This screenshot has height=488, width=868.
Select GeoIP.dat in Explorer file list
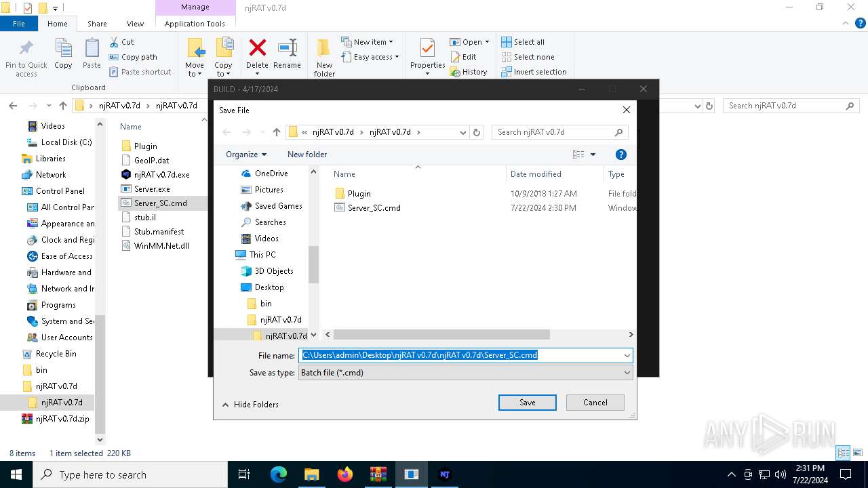click(x=145, y=161)
